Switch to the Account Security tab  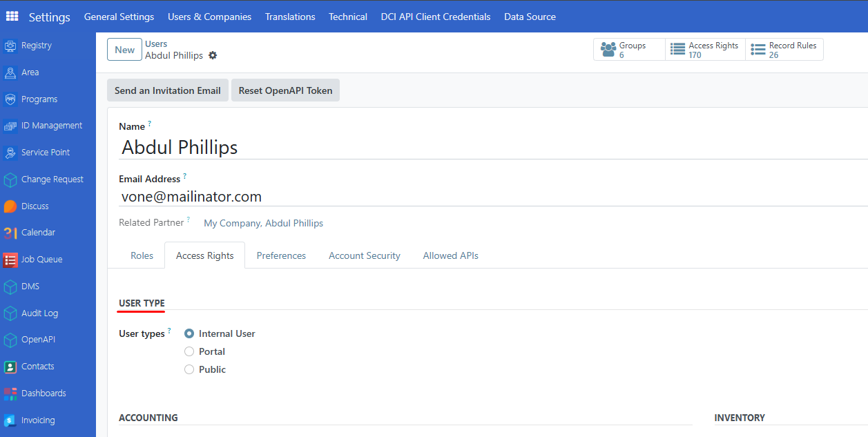(x=364, y=255)
